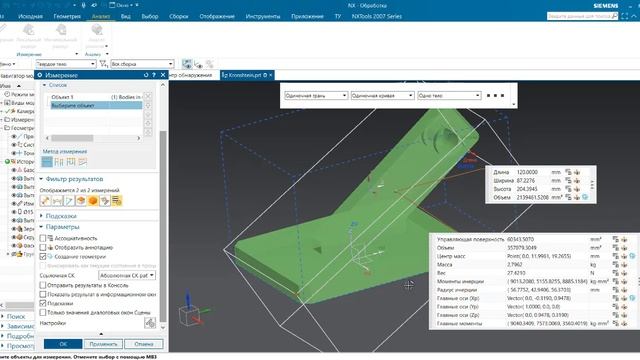Screen dimensions: 640x360
Task: Select the fourth measurement method icon
Action: 83,162
